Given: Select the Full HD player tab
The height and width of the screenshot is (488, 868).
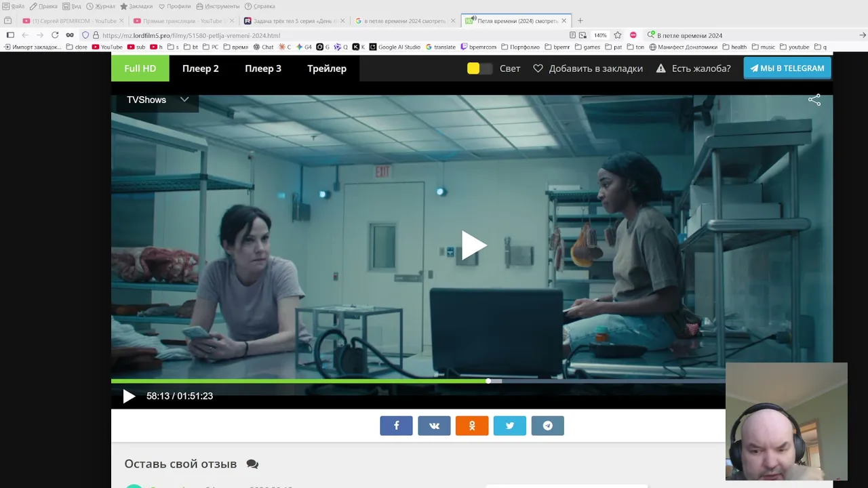Looking at the screenshot, I should (x=140, y=68).
